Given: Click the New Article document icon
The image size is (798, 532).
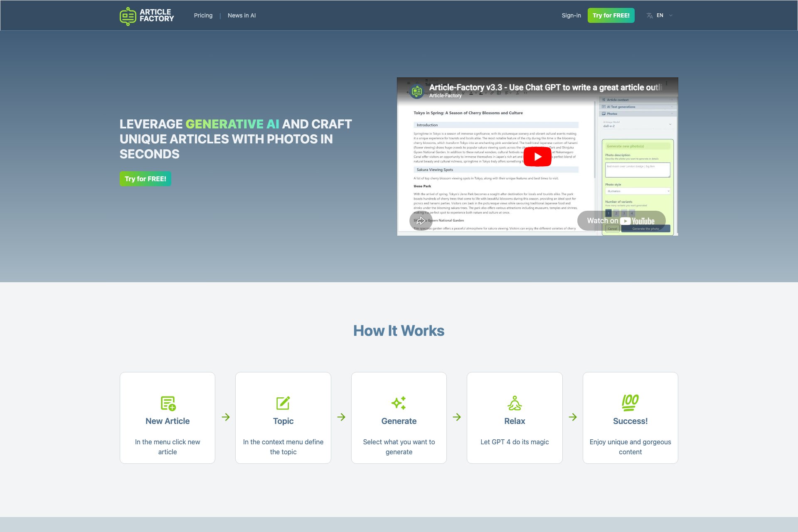Looking at the screenshot, I should [168, 403].
